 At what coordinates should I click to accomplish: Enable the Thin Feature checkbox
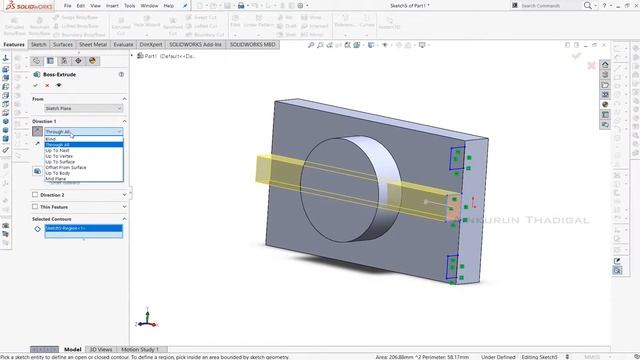click(35, 207)
